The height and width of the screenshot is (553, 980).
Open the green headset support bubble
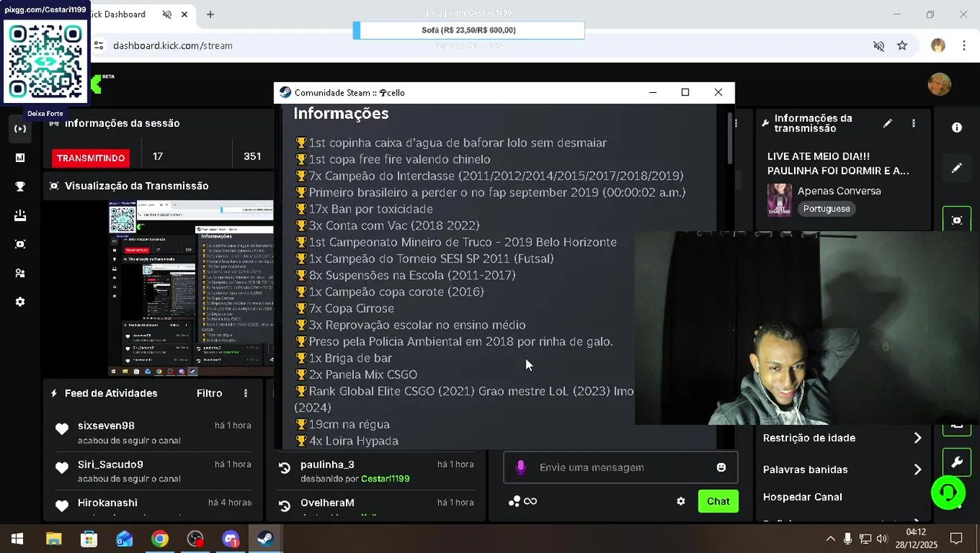coord(948,492)
